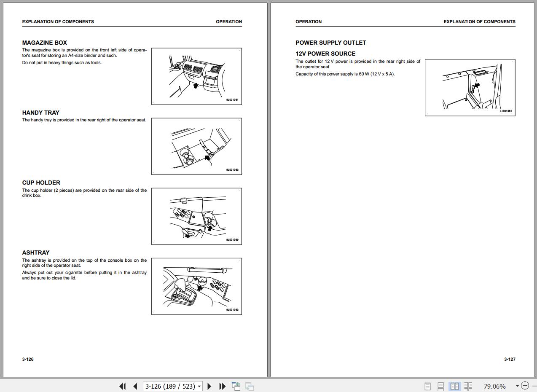The image size is (537, 392).
Task: Click page number 3-127 footer
Action: (510, 359)
